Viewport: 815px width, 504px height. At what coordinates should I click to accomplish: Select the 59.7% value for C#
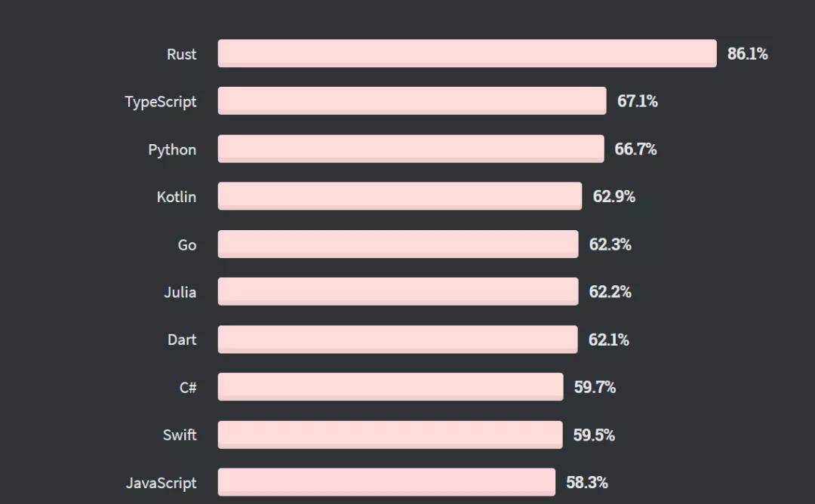click(x=595, y=387)
